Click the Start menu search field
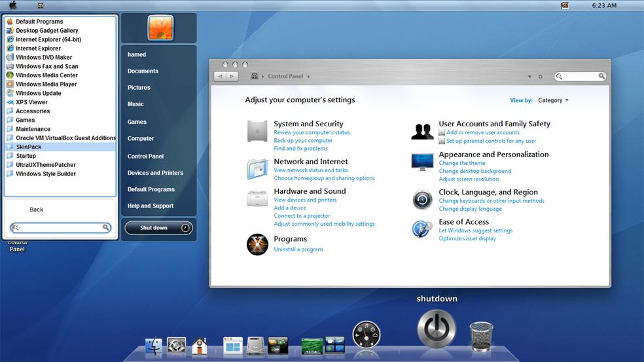This screenshot has height=362, width=644. (61, 227)
